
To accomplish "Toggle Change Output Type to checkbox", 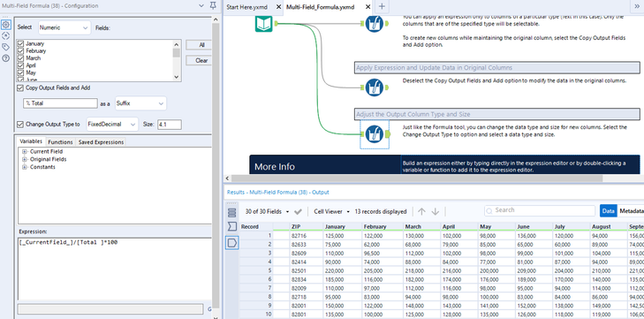I will click(20, 124).
